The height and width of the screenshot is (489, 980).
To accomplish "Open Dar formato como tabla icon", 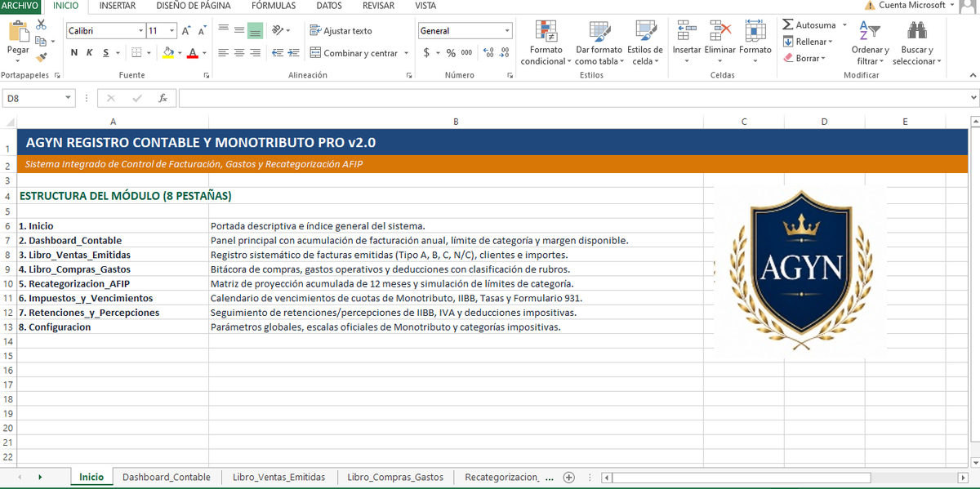I will pyautogui.click(x=599, y=32).
